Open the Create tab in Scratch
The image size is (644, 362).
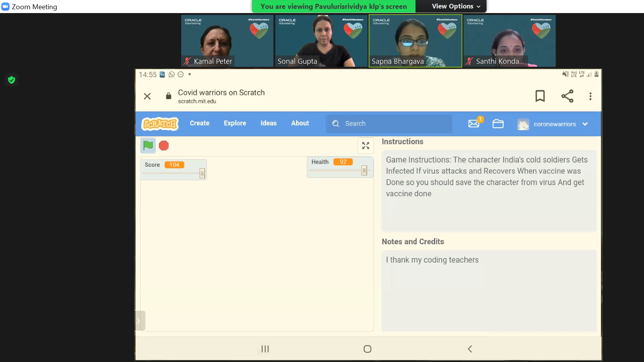coord(199,123)
